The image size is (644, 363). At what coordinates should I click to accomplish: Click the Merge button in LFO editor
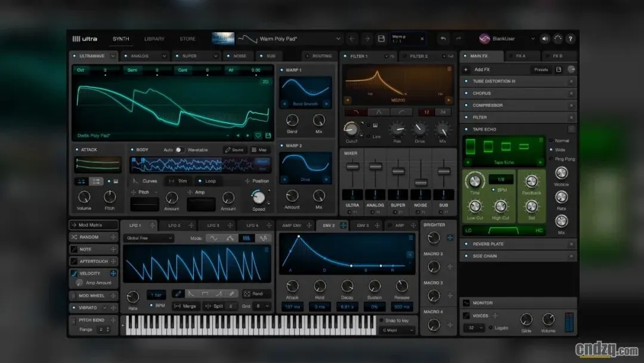point(185,306)
